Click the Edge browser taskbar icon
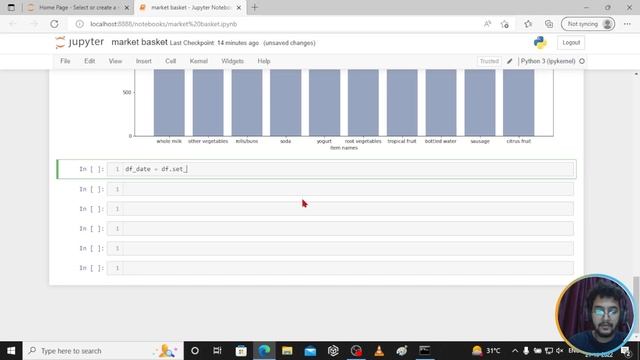 (264, 351)
